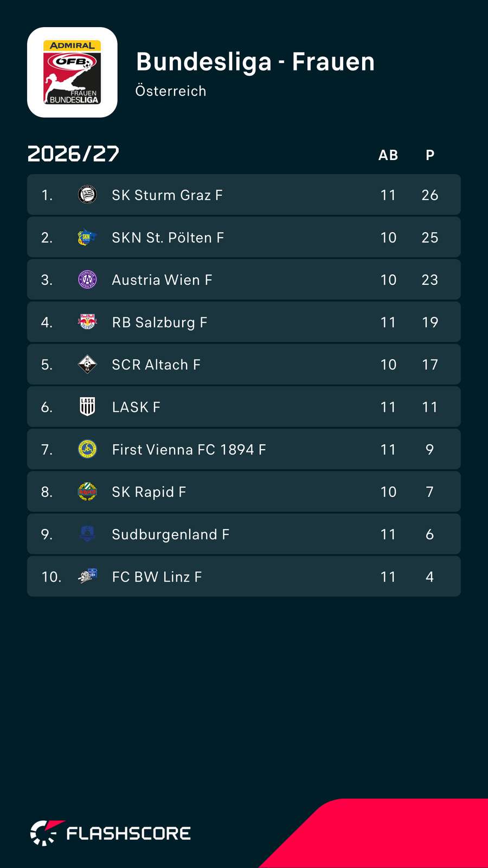Click the SK Rapid green crest
Image resolution: width=488 pixels, height=868 pixels.
click(x=87, y=492)
